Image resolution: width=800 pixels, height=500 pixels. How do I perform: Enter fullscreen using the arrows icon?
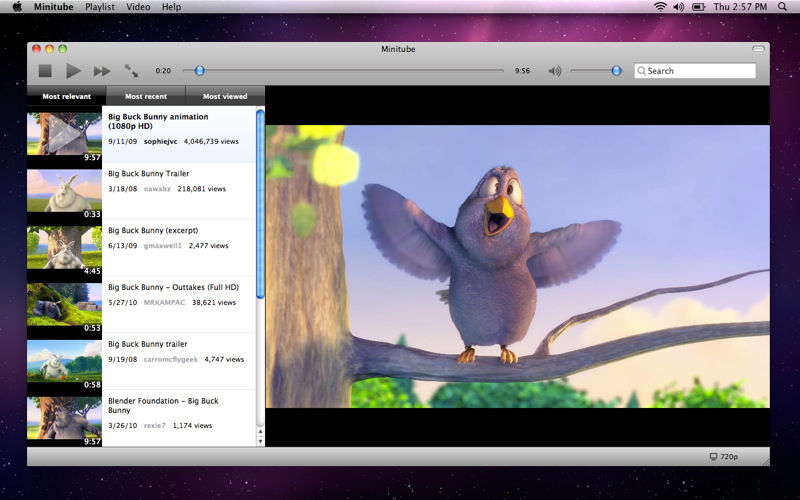[131, 71]
